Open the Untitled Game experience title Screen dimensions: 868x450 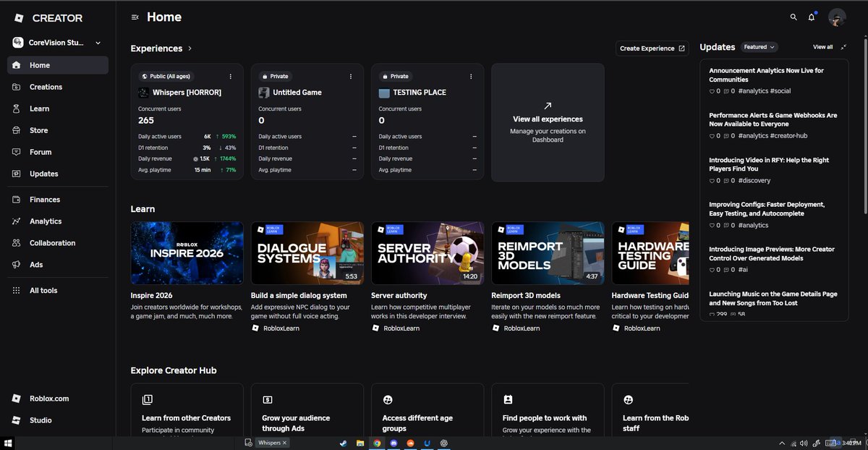pyautogui.click(x=297, y=93)
